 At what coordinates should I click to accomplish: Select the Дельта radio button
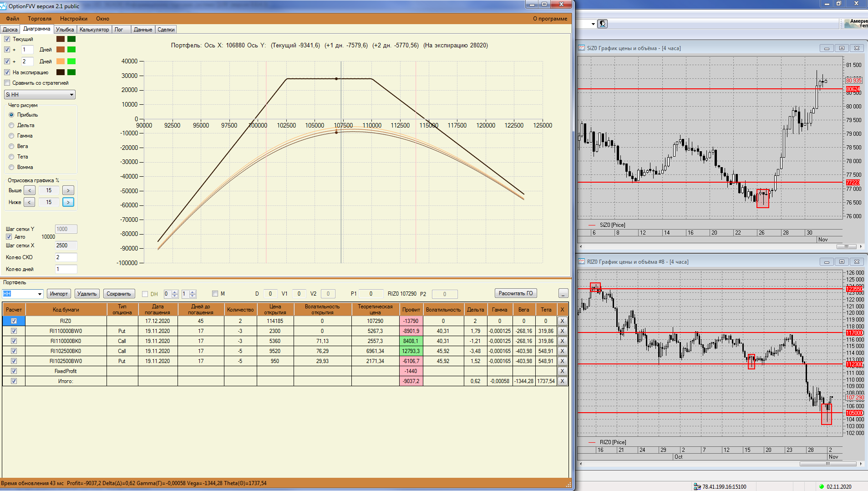point(11,125)
